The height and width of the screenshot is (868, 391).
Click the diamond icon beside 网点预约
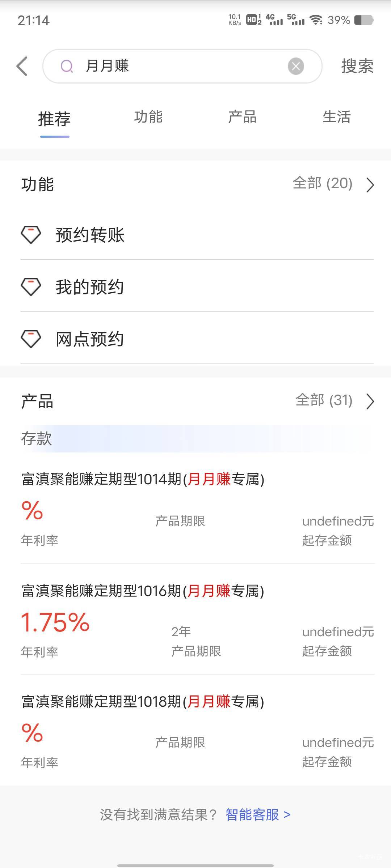click(31, 339)
